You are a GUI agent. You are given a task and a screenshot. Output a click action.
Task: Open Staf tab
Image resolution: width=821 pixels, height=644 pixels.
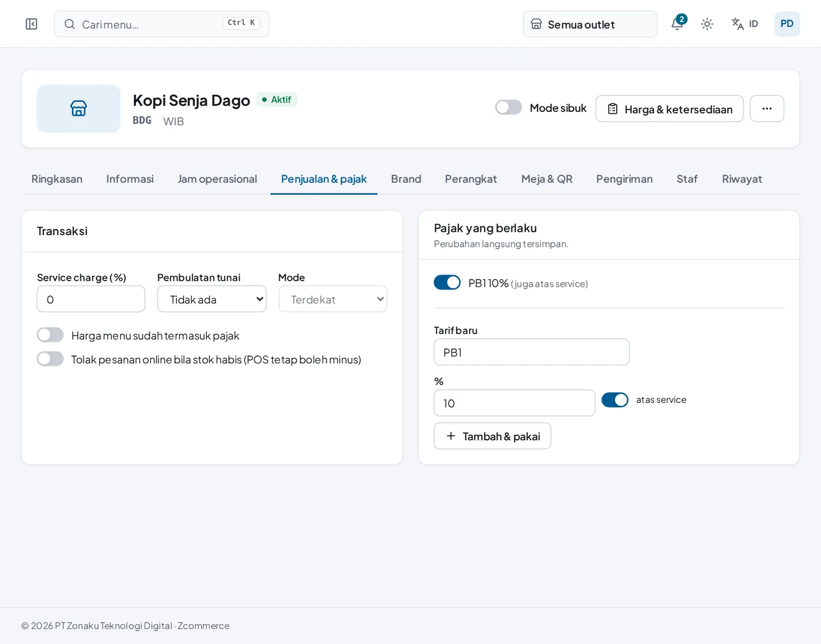point(687,179)
